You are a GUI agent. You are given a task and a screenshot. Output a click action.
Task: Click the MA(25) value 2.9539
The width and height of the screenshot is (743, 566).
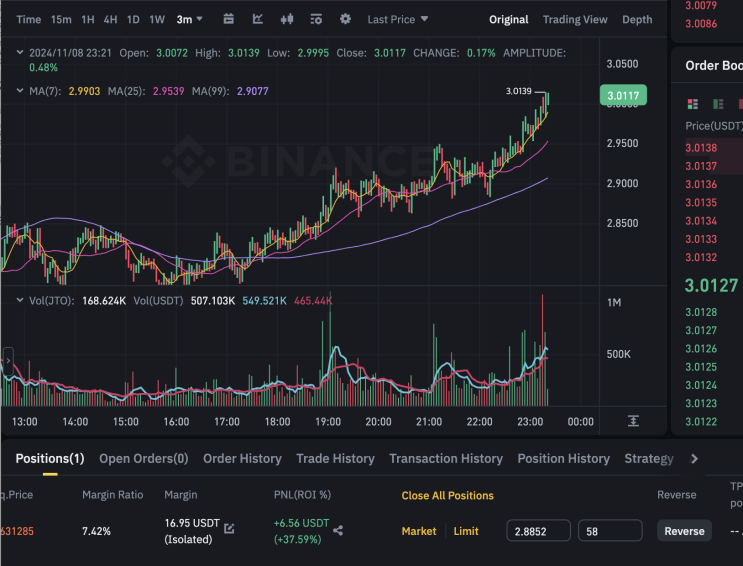[x=168, y=91]
